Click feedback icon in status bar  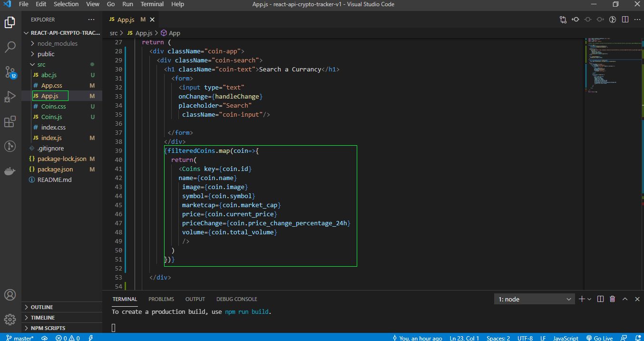pos(624,338)
